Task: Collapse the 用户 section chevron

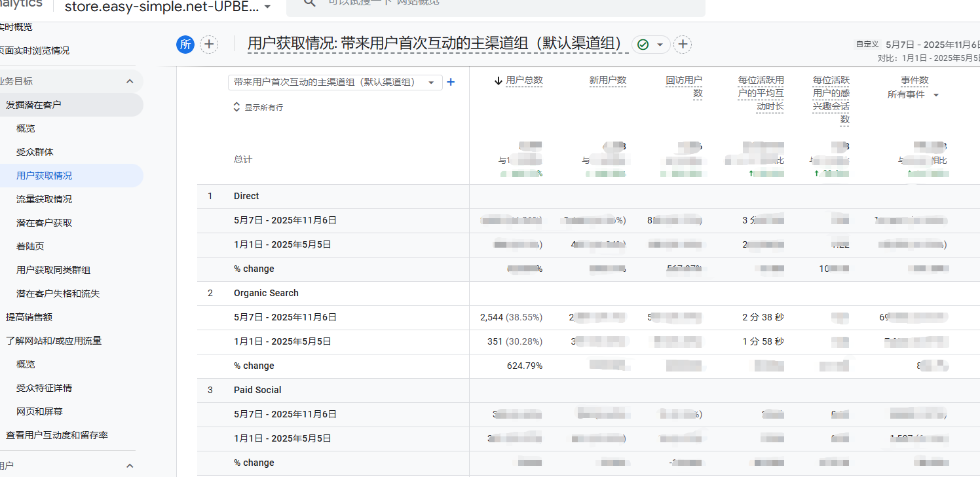Action: click(x=130, y=466)
